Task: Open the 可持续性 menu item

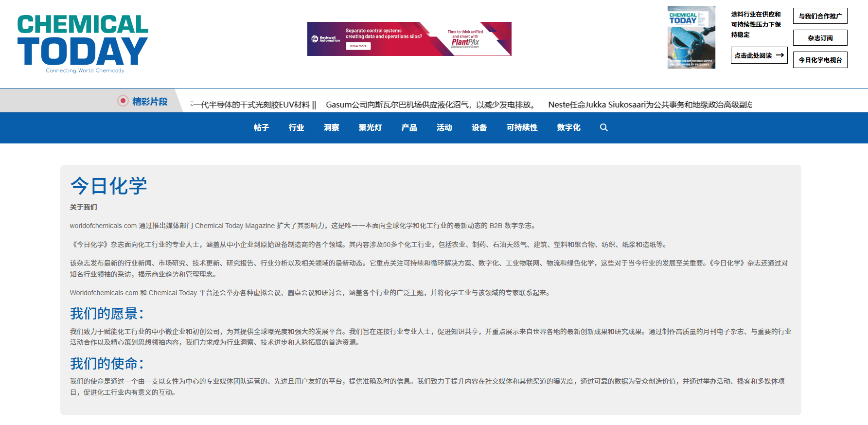Action: [x=522, y=127]
